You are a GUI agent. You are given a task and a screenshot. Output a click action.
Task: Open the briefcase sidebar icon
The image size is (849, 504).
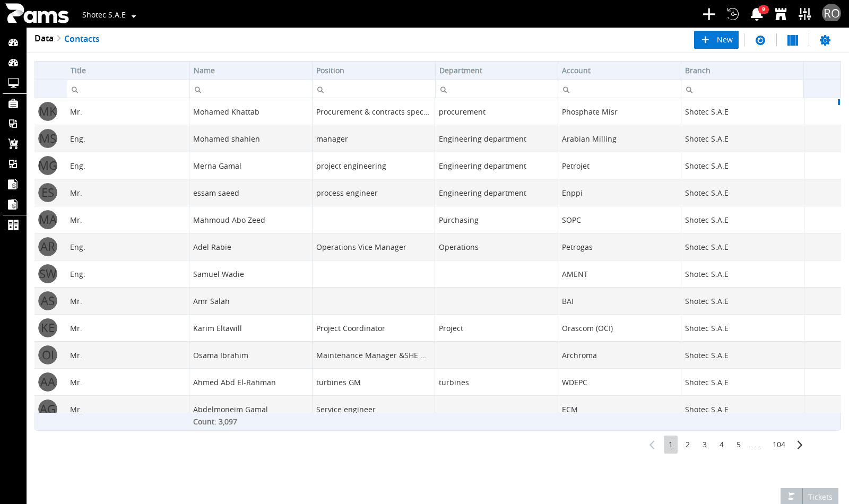(x=13, y=103)
